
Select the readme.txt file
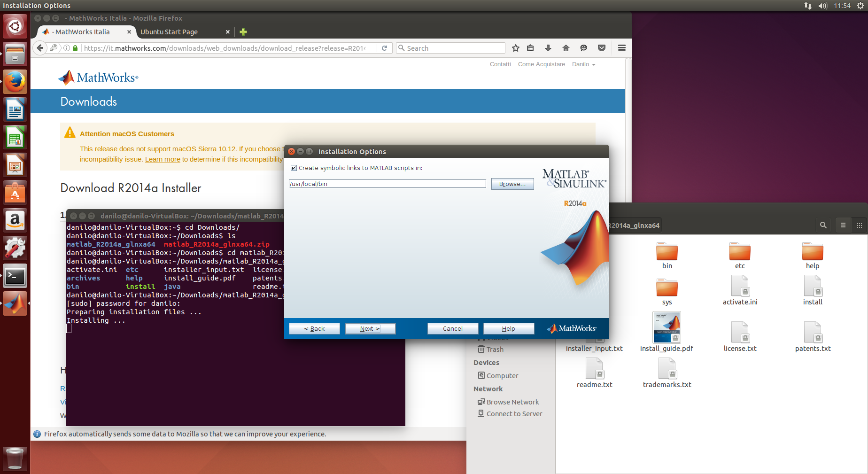click(x=594, y=373)
